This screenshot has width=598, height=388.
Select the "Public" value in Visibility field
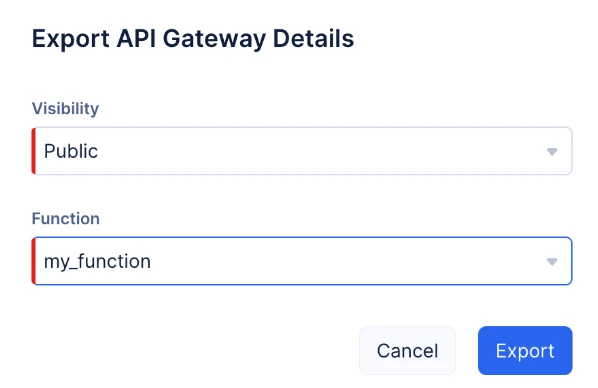click(x=71, y=151)
